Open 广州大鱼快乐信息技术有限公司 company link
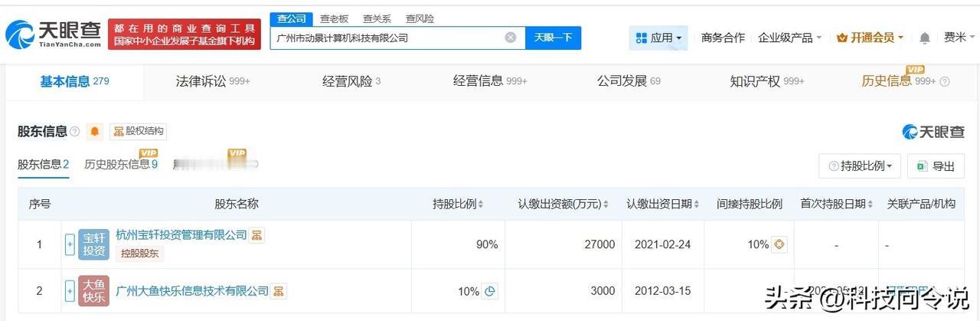Image resolution: width=980 pixels, height=321 pixels. point(192,291)
